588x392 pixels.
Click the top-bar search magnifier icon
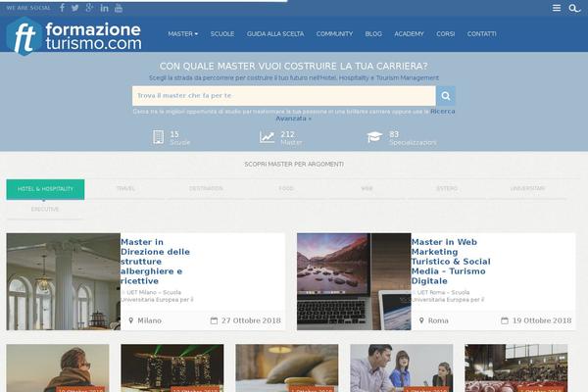[573, 8]
